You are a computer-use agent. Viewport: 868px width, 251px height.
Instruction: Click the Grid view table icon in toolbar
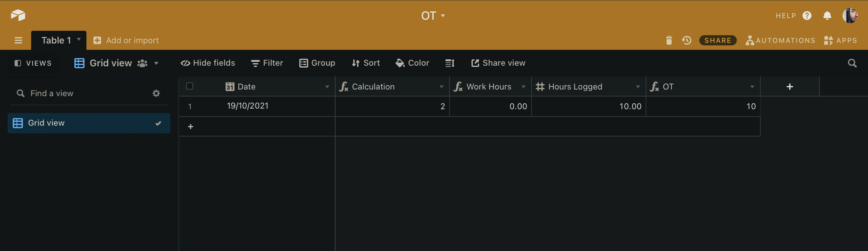point(79,63)
